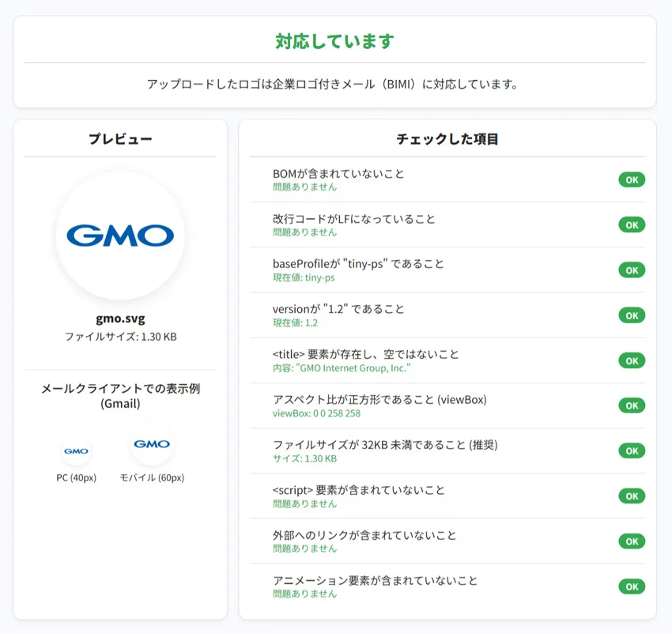This screenshot has width=672, height=633.
Task: Click 問題ありません under BOM check
Action: [x=304, y=187]
